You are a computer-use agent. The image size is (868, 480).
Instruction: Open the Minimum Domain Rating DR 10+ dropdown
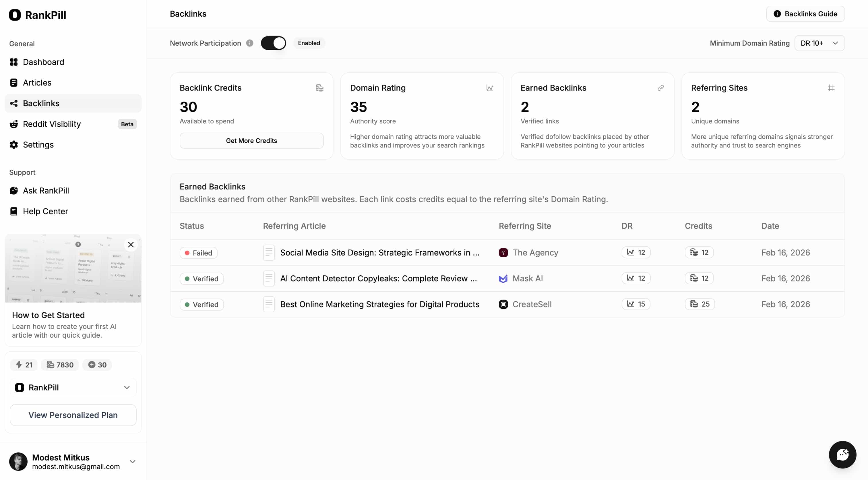click(x=819, y=43)
